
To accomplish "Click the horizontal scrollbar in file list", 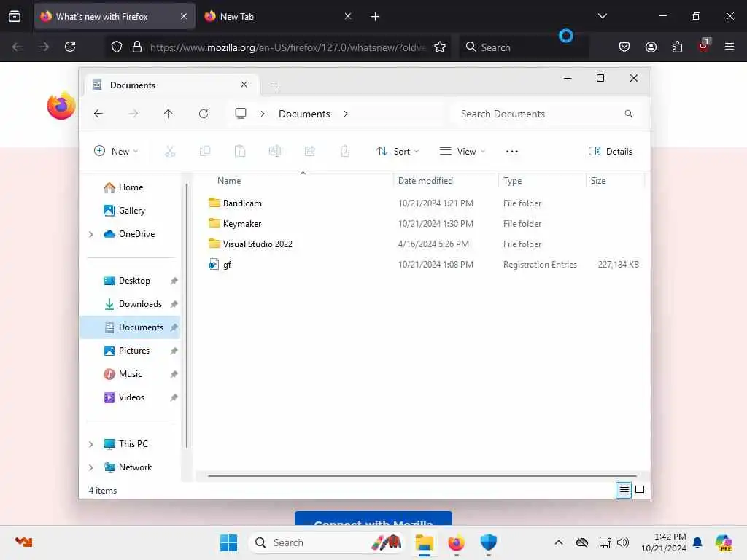I will pyautogui.click(x=422, y=475).
